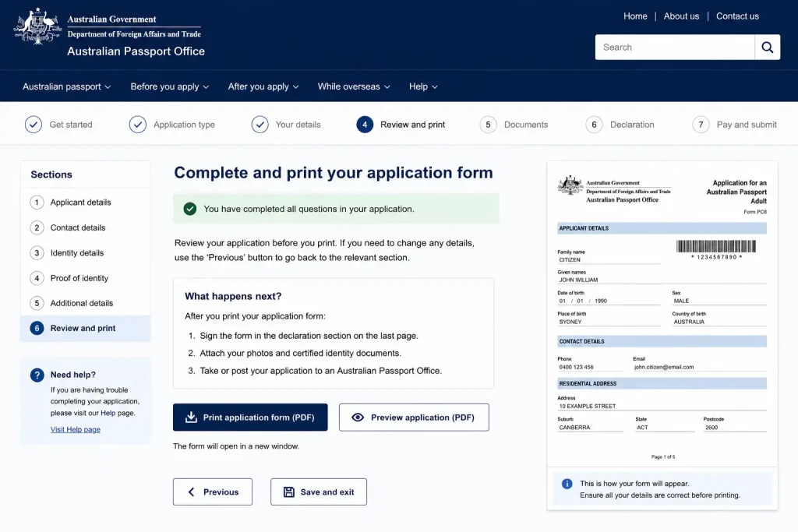
Task: Click the green completed checkmark icon
Action: (190, 209)
